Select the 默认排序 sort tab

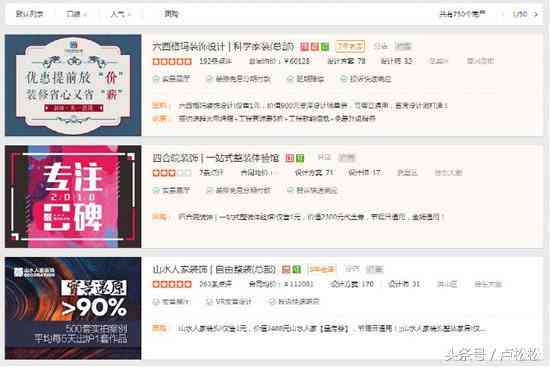click(x=29, y=14)
